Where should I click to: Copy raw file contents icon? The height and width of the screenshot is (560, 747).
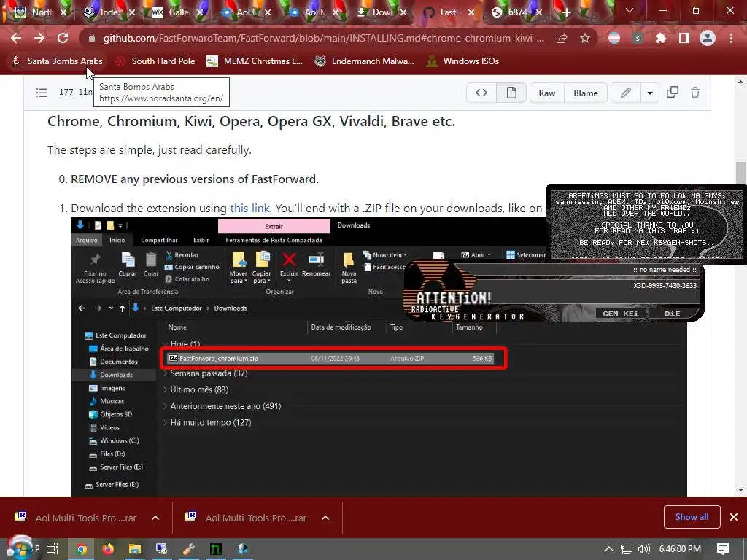pyautogui.click(x=672, y=93)
